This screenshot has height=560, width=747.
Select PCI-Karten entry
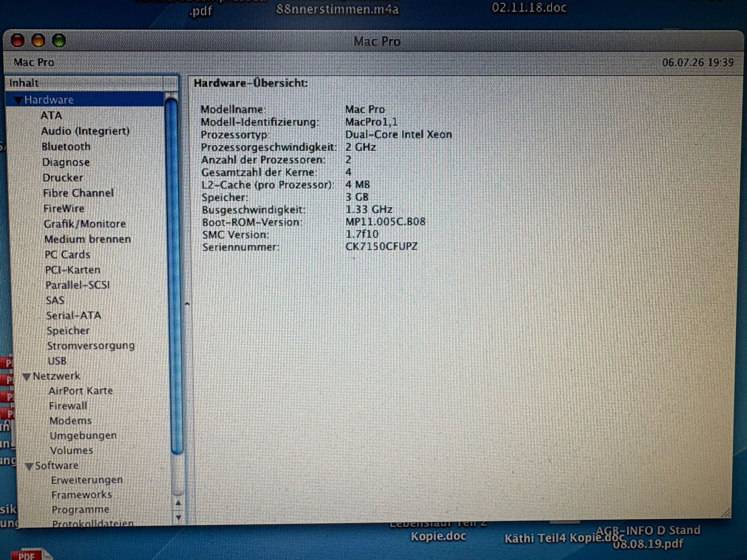coord(73,270)
